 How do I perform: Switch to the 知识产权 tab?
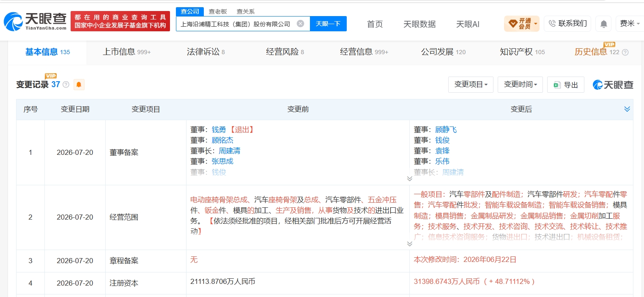tap(522, 52)
